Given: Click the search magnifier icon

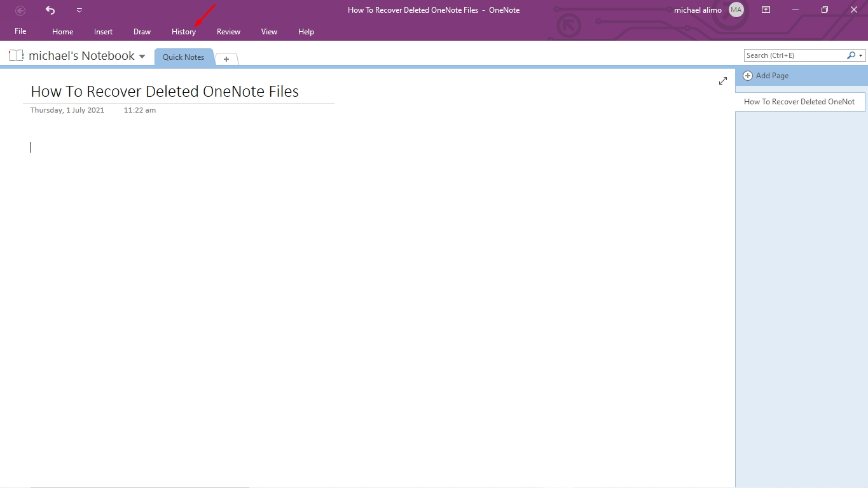Looking at the screenshot, I should (851, 55).
